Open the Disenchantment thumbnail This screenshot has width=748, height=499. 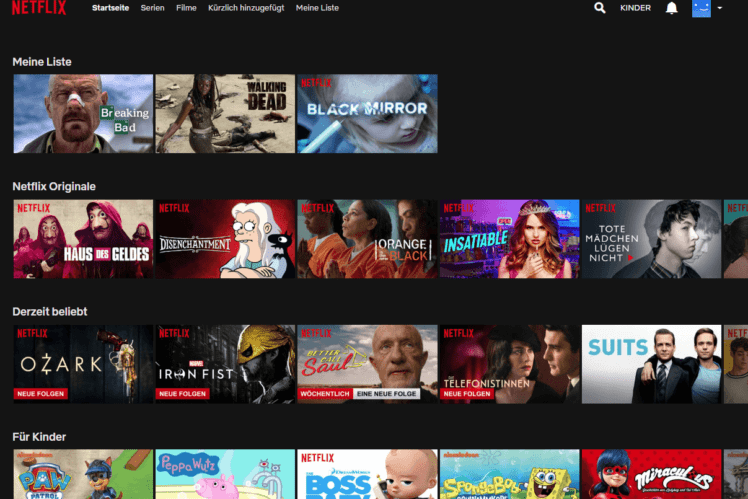(x=225, y=239)
